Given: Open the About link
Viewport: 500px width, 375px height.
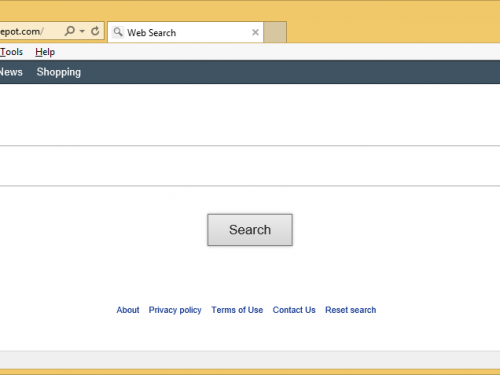Looking at the screenshot, I should coord(128,310).
